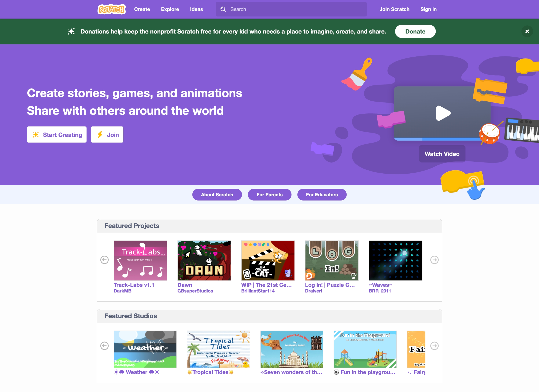The width and height of the screenshot is (539, 392).
Task: Open About Scratch page
Action: 217,195
